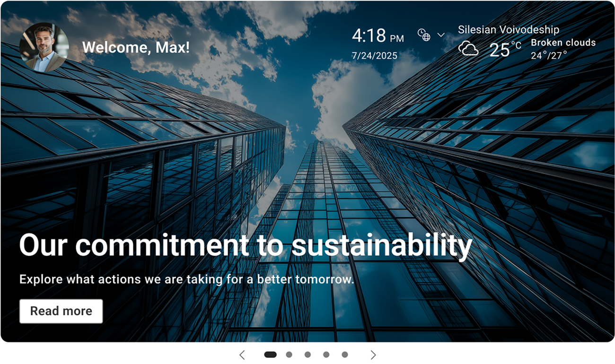615x364 pixels.
Task: Click the Broken clouds weather description
Action: point(563,43)
